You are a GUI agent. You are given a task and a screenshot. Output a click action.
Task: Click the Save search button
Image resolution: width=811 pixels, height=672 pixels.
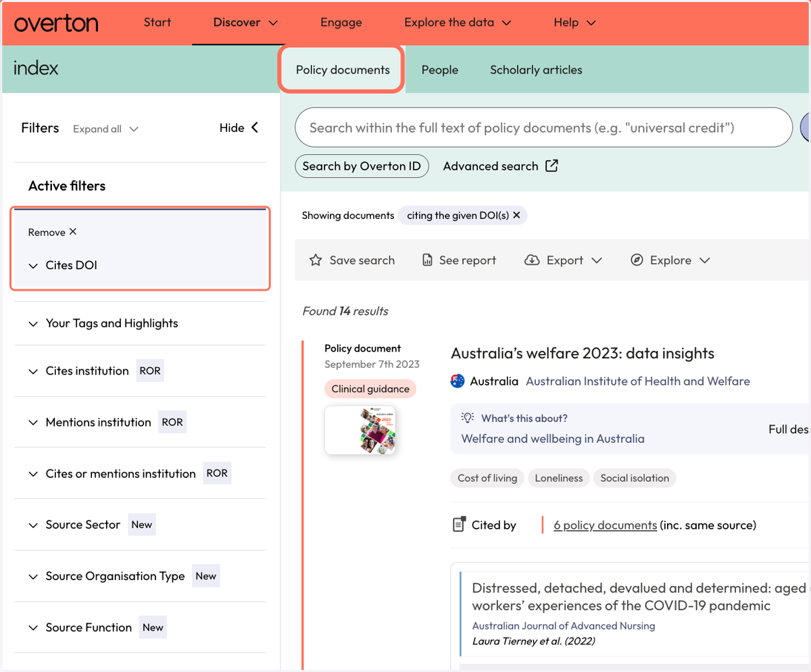click(x=351, y=260)
